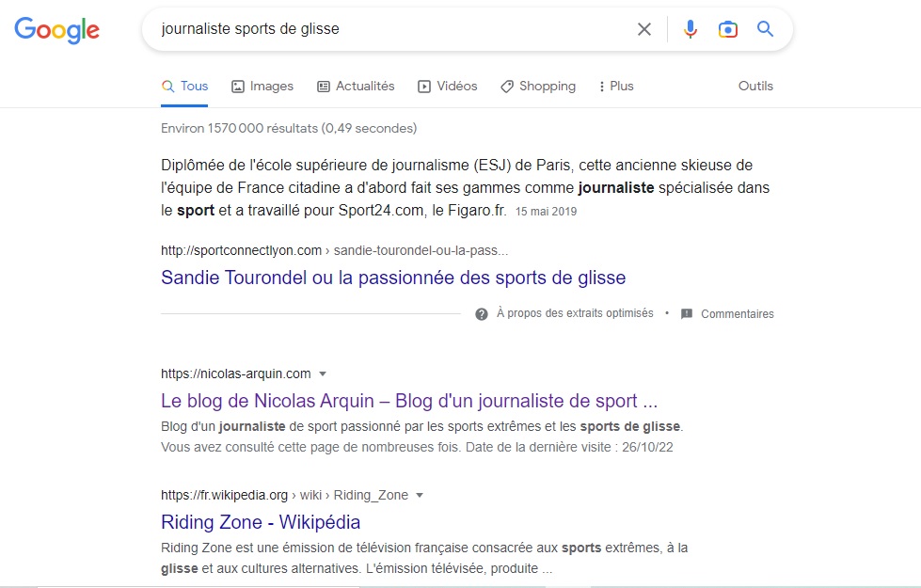921x588 pixels.
Task: Open the Actualités tab
Action: point(356,87)
